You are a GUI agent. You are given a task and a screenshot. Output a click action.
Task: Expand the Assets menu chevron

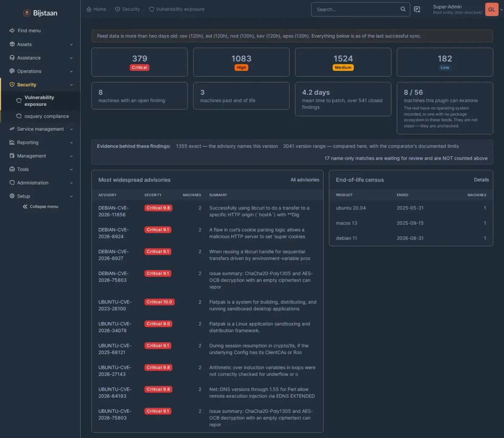click(71, 45)
